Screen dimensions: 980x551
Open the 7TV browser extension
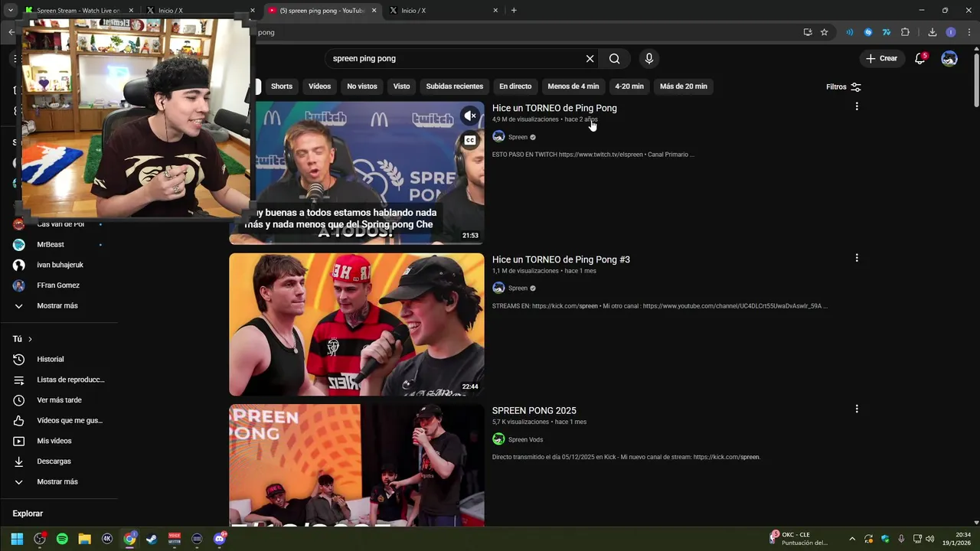pyautogui.click(x=887, y=32)
